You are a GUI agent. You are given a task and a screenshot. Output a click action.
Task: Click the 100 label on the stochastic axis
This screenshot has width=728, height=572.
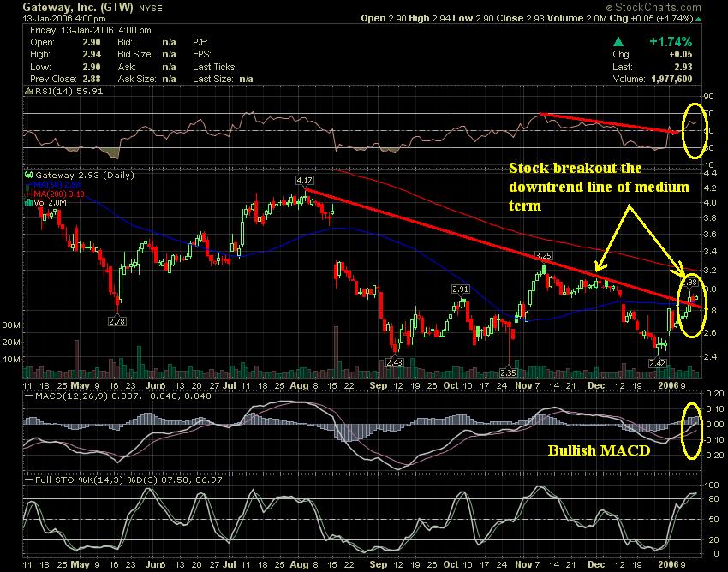coord(713,486)
